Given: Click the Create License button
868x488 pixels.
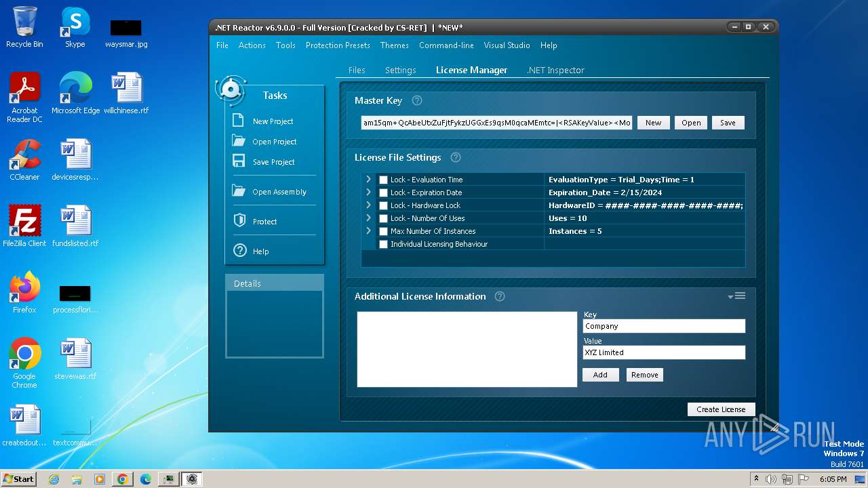Looking at the screenshot, I should coord(721,409).
